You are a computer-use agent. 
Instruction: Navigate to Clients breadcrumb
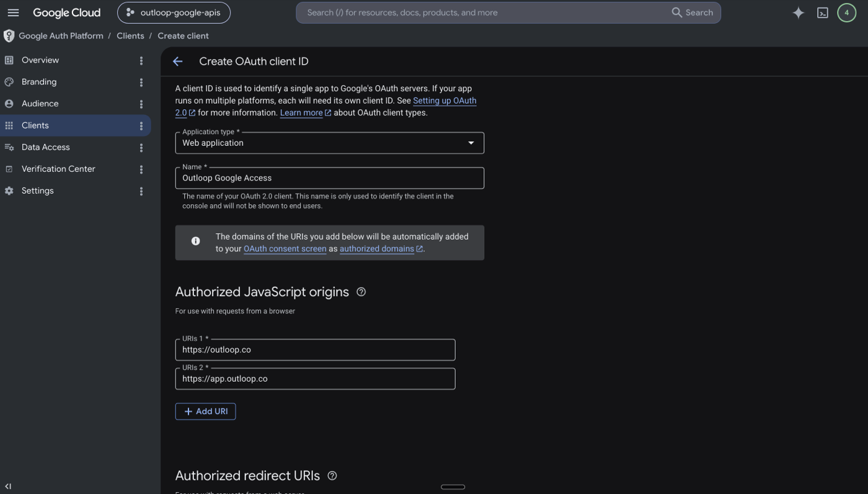click(130, 36)
